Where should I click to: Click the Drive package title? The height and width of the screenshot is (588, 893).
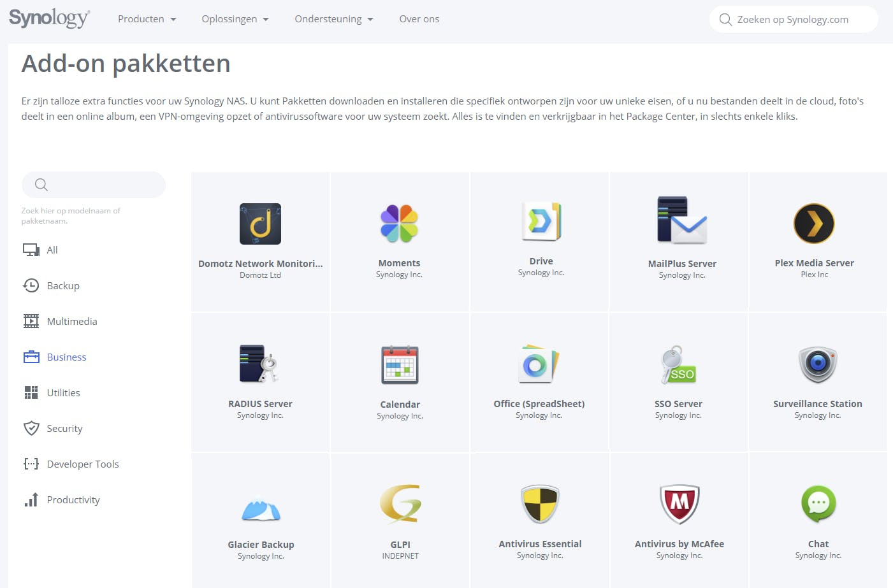tap(541, 261)
